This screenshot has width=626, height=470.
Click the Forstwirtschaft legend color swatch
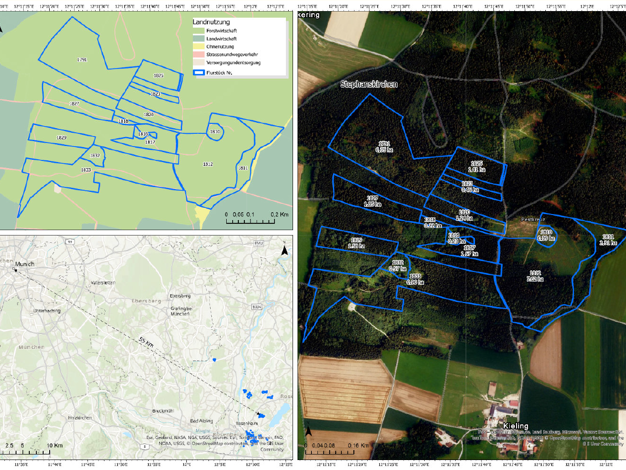tap(198, 31)
